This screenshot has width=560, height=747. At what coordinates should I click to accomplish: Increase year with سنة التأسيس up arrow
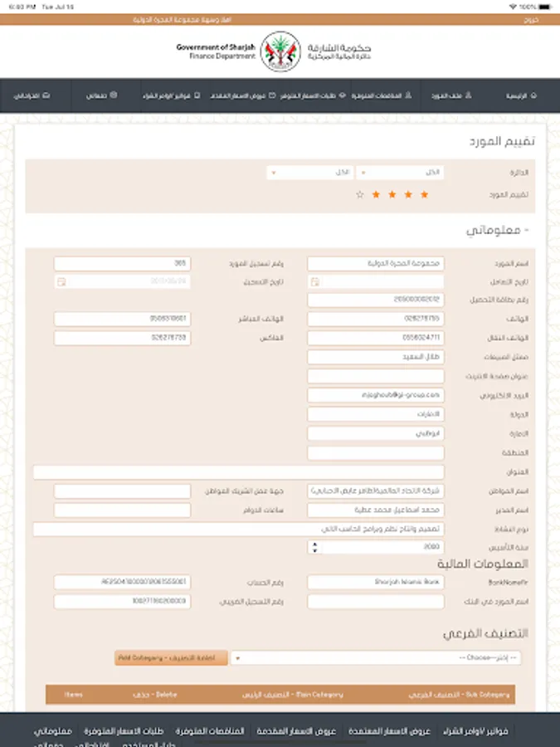tap(314, 544)
